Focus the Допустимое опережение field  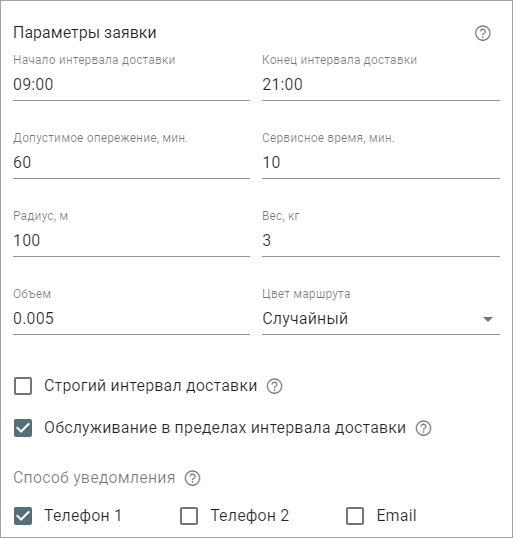point(131,162)
